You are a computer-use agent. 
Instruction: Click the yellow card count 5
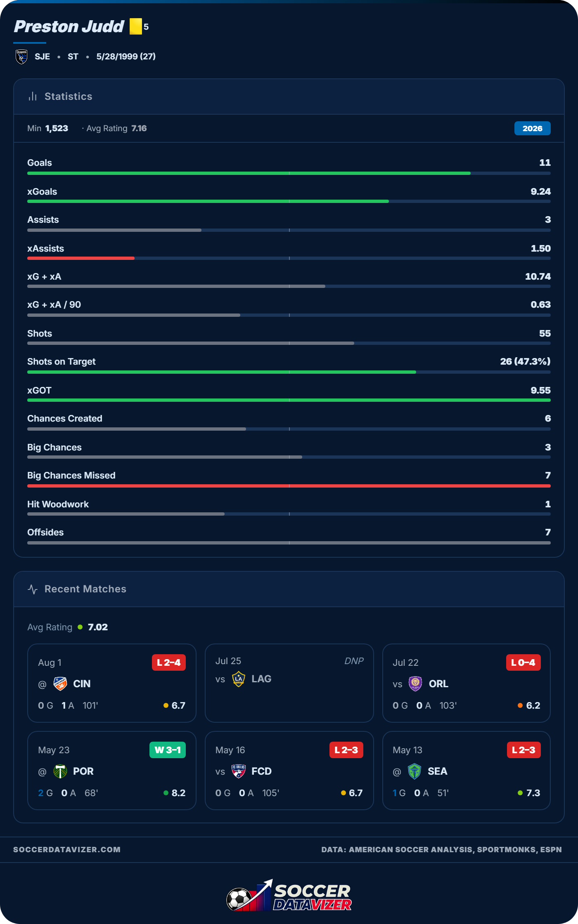[x=146, y=27]
